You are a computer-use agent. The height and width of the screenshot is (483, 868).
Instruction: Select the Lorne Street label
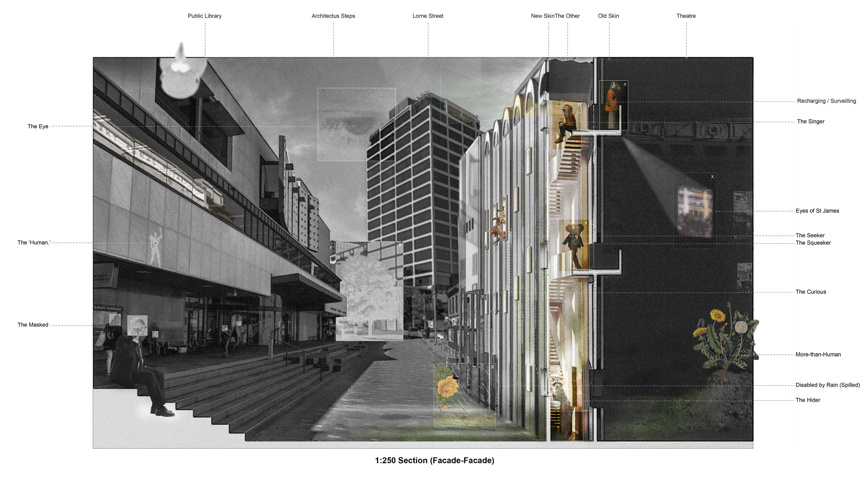click(428, 16)
